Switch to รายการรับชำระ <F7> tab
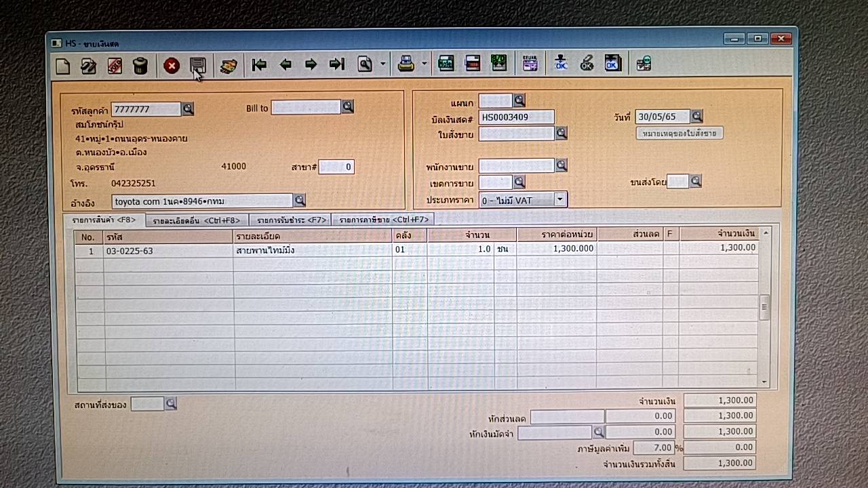The width and height of the screenshot is (868, 488). click(290, 220)
